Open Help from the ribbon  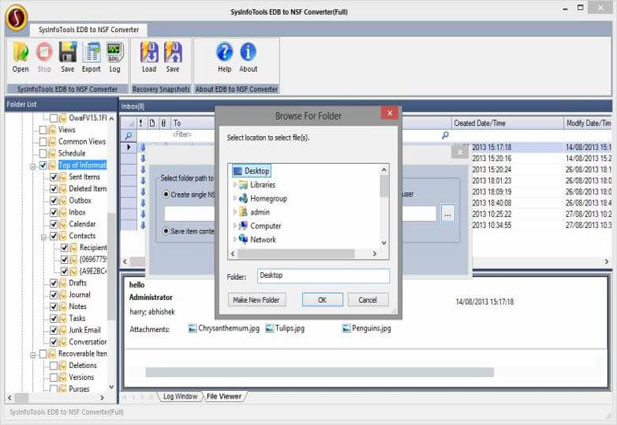tap(224, 57)
